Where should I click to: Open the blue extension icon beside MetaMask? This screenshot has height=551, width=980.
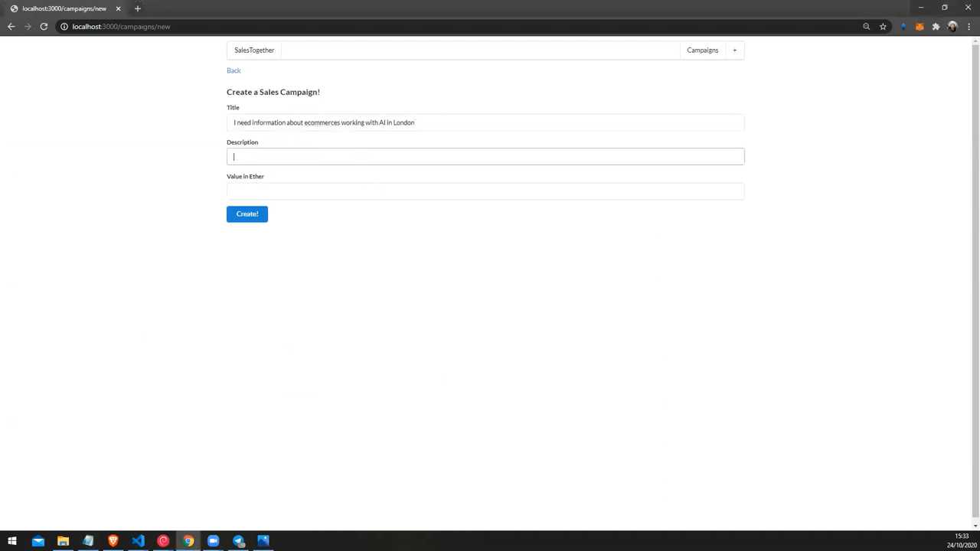pyautogui.click(x=903, y=26)
